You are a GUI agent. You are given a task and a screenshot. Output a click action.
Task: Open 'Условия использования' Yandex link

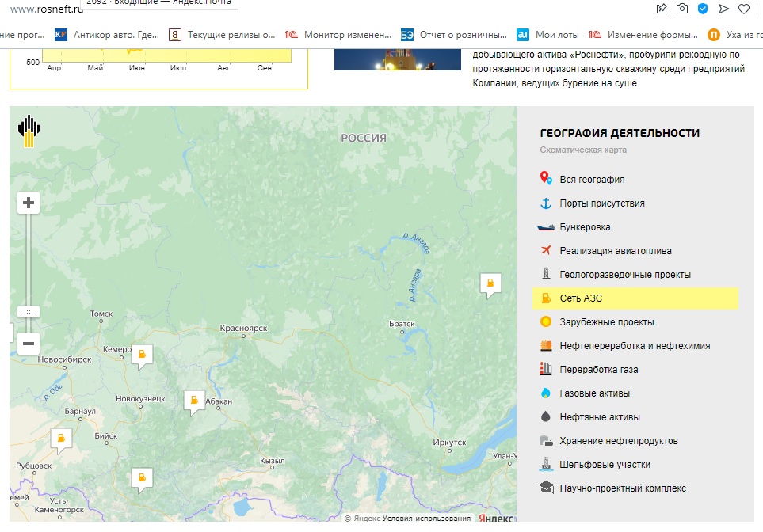426,519
